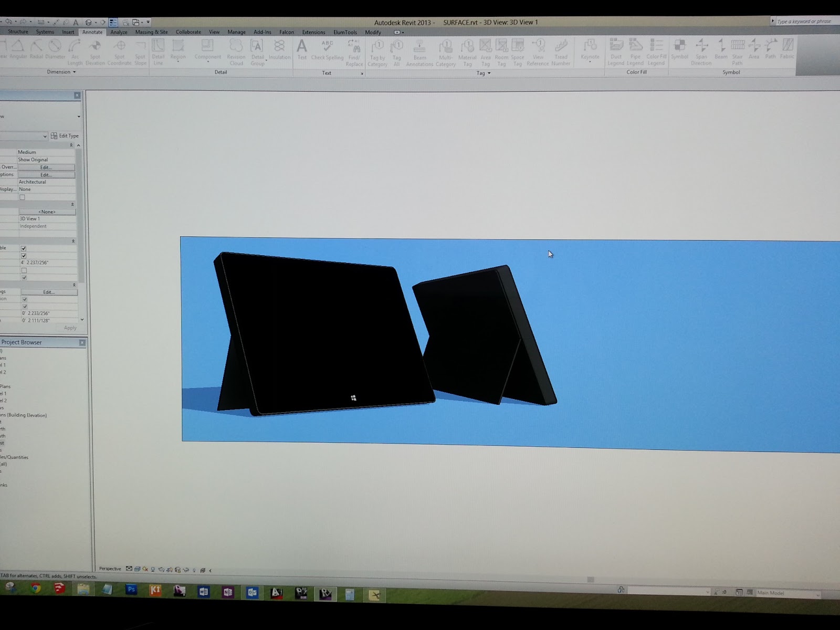Switch to the Annotate ribbon tab

click(x=92, y=32)
